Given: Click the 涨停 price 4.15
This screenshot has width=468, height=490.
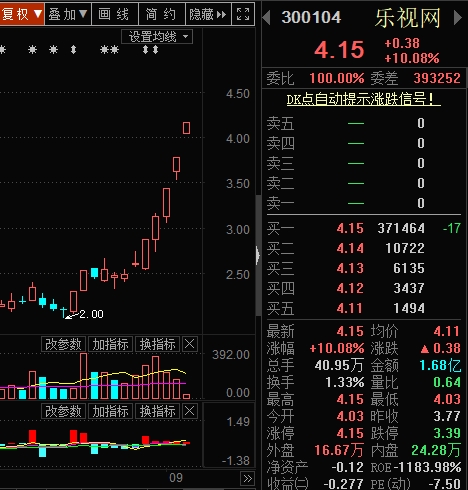Looking at the screenshot, I should coord(350,433).
